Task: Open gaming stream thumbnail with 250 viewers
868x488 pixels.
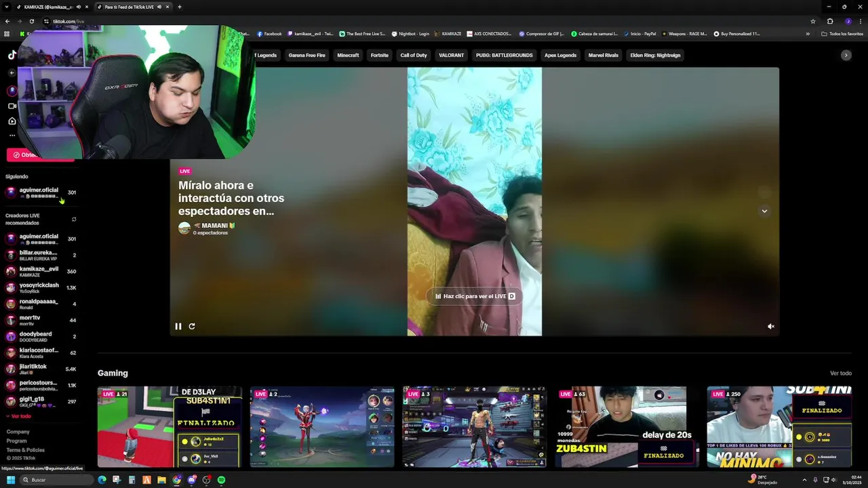Action: (x=779, y=427)
